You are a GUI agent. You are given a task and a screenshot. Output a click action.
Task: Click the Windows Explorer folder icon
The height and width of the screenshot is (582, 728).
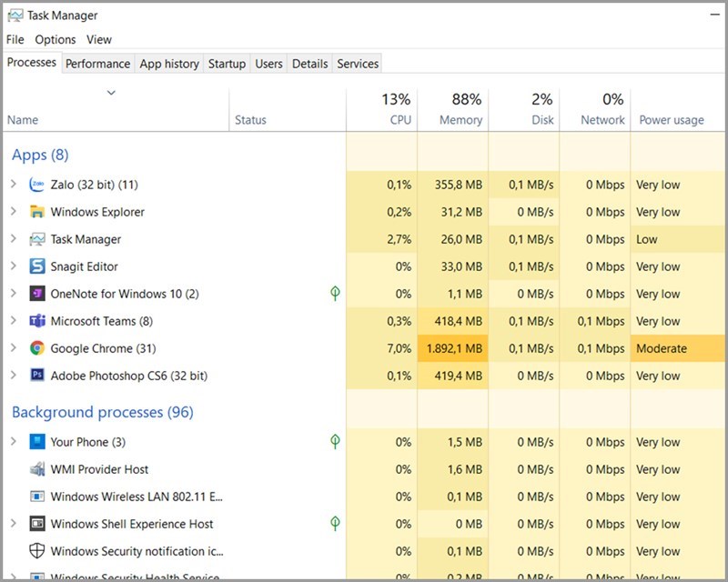point(37,212)
